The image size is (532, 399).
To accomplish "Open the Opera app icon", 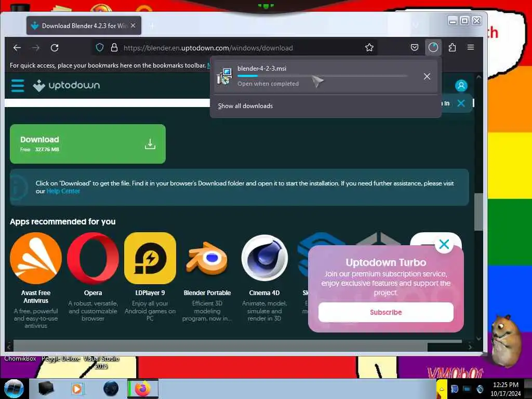I will click(x=93, y=258).
